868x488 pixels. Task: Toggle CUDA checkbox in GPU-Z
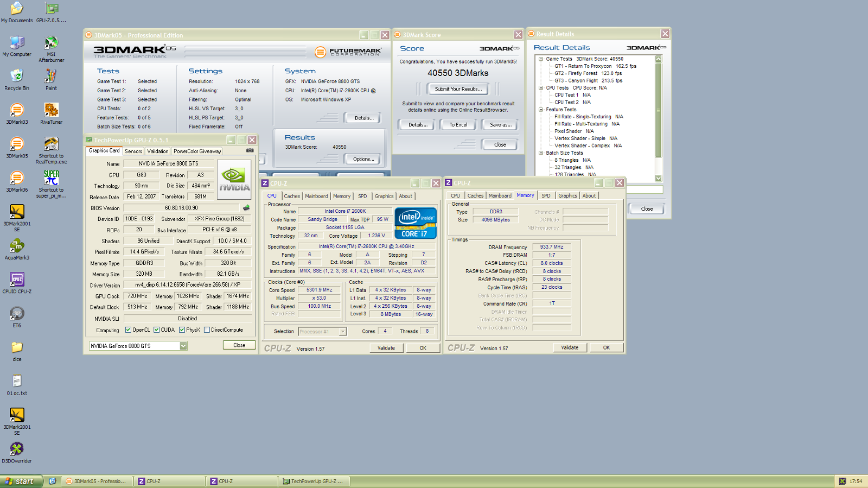click(x=156, y=329)
